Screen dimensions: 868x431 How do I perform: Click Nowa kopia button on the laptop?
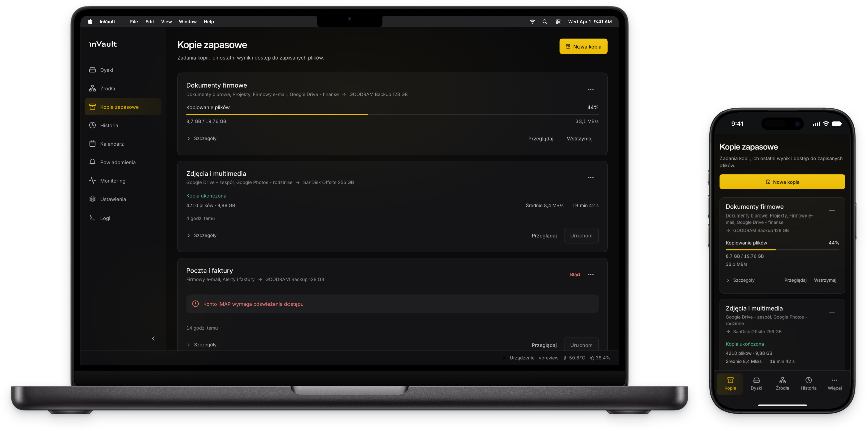(584, 47)
